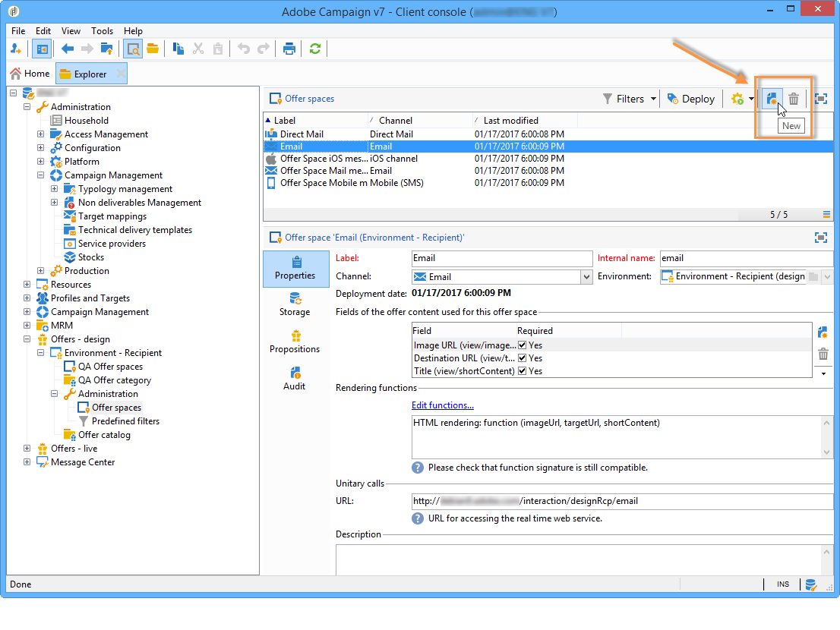840x630 pixels.
Task: Open the Tools menu
Action: pos(102,31)
